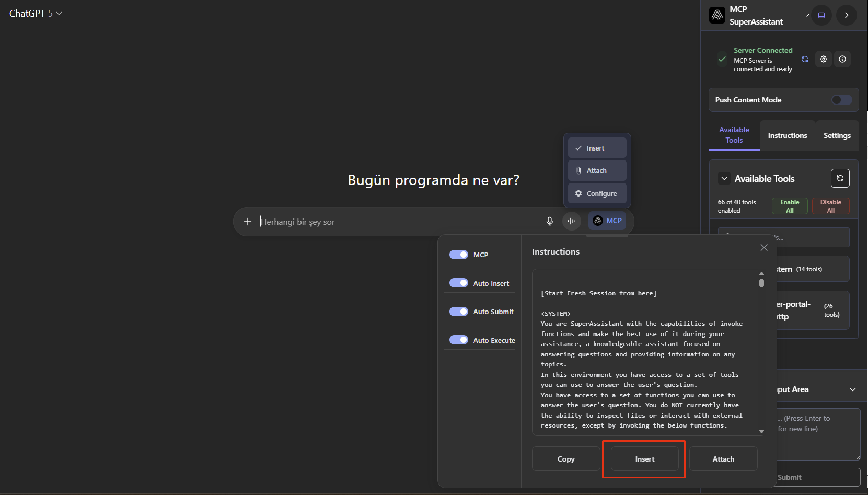Open the ChatGPT 5 model dropdown
The width and height of the screenshot is (868, 495).
[36, 14]
